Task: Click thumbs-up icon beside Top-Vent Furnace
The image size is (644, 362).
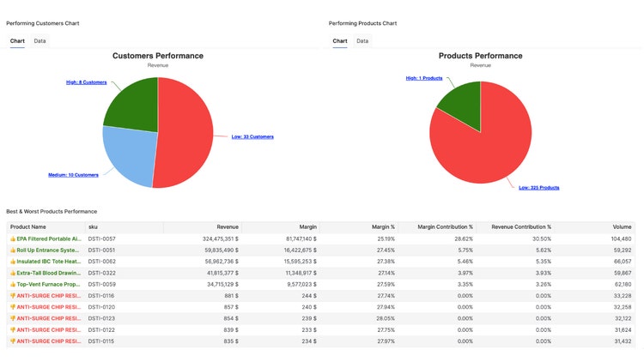Action: pos(13,285)
